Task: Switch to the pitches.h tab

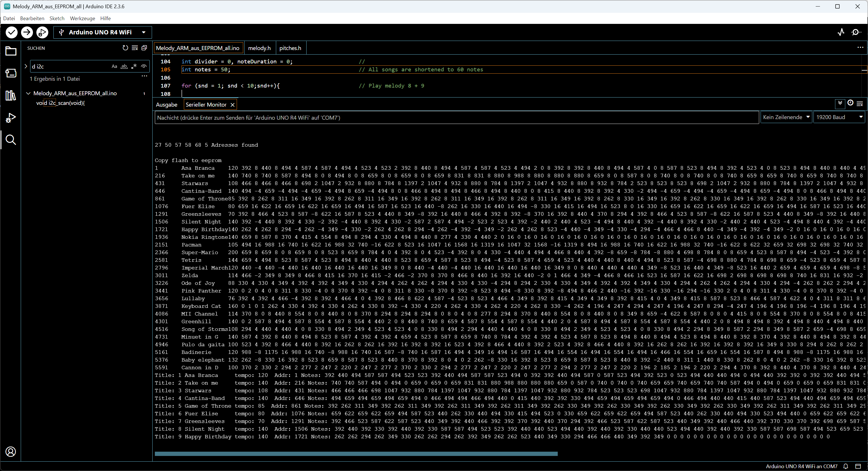Action: tap(290, 48)
